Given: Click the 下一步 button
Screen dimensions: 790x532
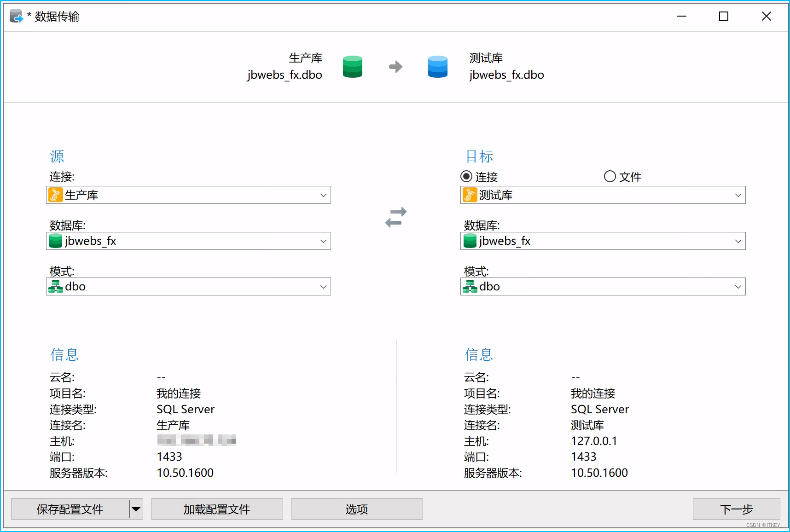Looking at the screenshot, I should point(736,509).
